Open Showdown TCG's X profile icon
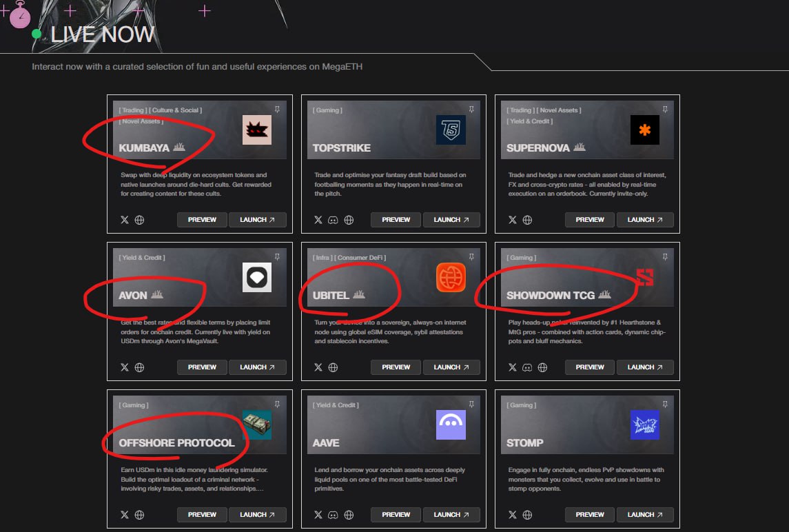 coord(512,367)
